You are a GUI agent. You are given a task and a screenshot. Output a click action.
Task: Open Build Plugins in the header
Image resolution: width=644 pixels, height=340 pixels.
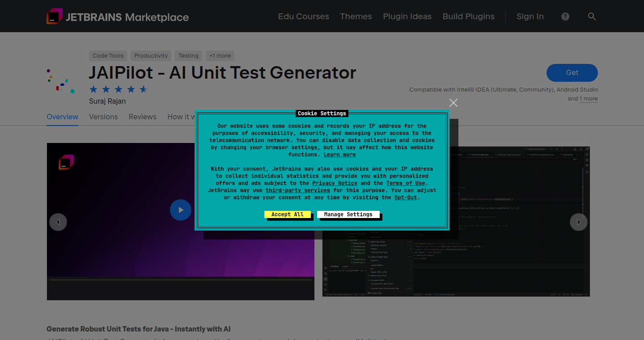click(x=469, y=17)
